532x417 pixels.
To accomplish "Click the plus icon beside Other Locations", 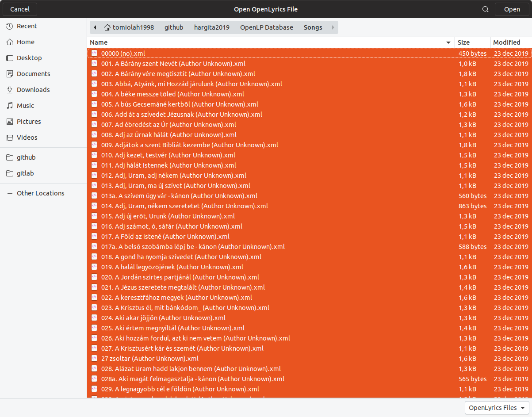I will pos(10,193).
